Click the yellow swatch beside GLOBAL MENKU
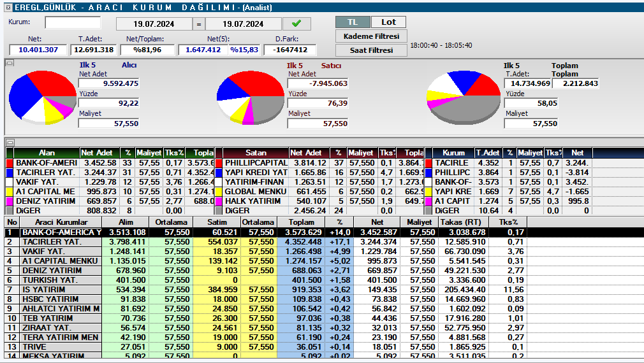 [x=219, y=192]
